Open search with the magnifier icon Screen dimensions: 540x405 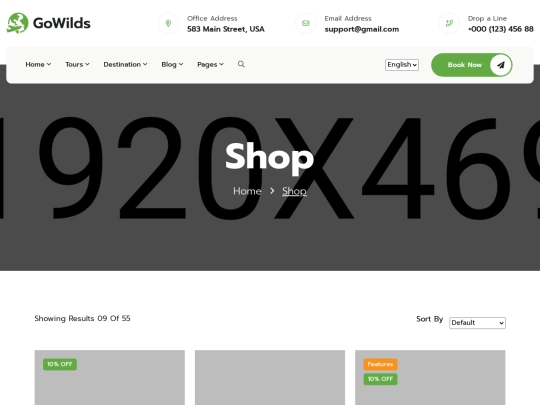pos(241,64)
